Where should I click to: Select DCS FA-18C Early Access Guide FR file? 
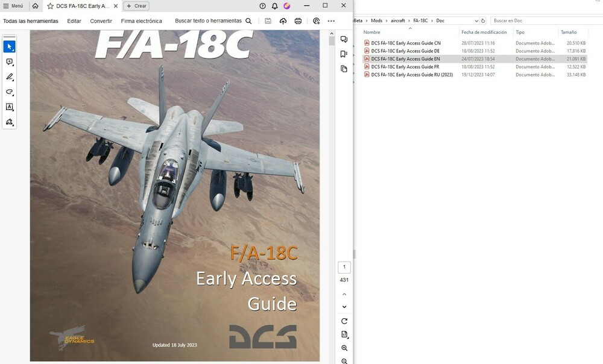(x=405, y=66)
